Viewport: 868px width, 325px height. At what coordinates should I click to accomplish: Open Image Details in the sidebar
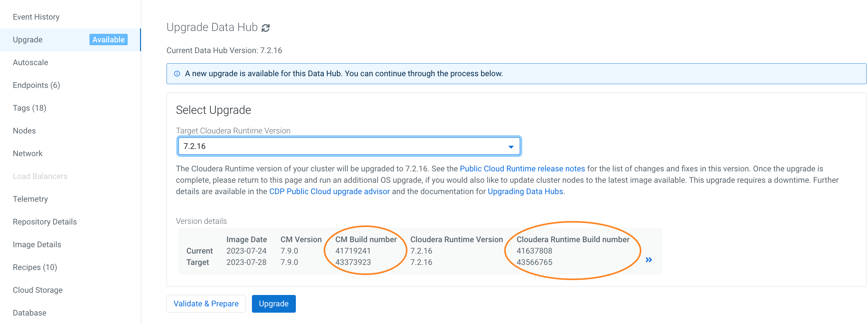(x=37, y=244)
